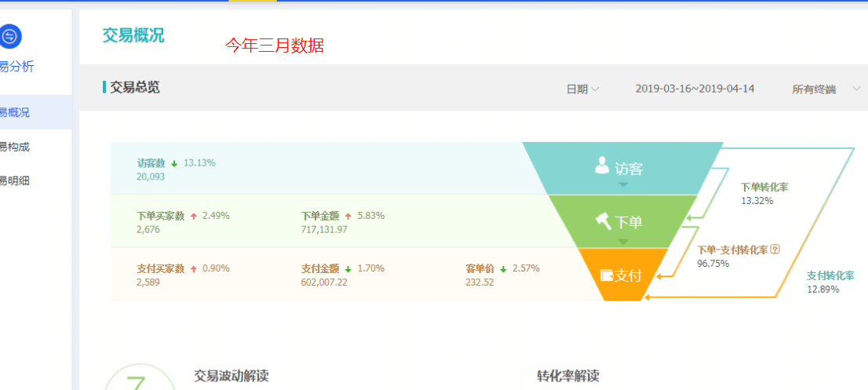
Task: Click the 支付买家数 label
Action: (x=161, y=268)
